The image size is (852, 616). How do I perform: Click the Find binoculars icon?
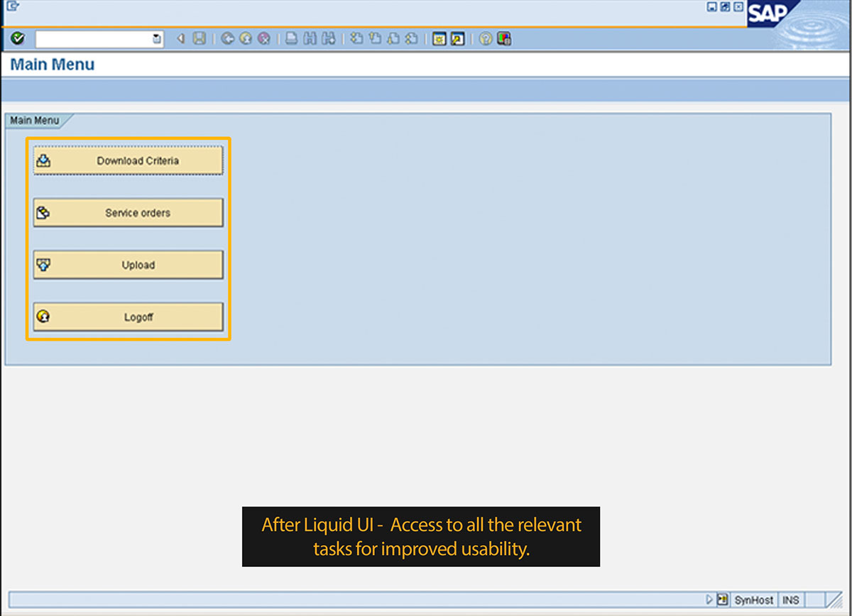(310, 39)
